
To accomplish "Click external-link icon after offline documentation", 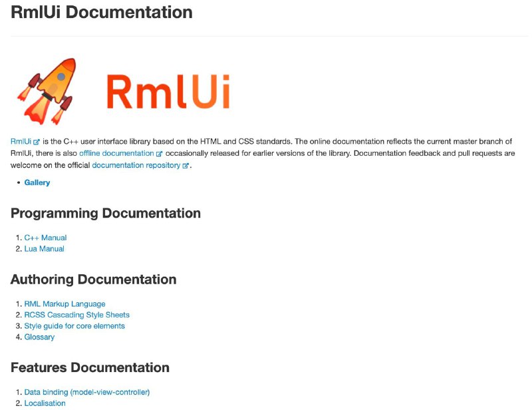I will [x=159, y=154].
